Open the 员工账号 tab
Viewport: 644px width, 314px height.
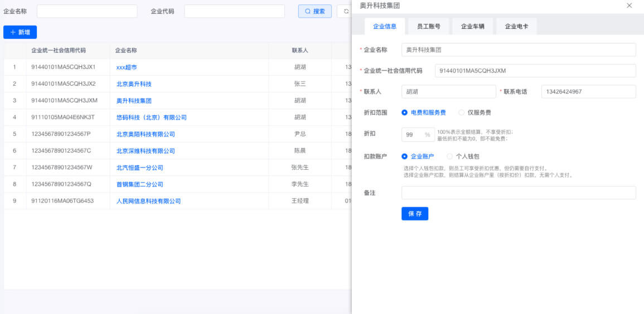pos(428,26)
